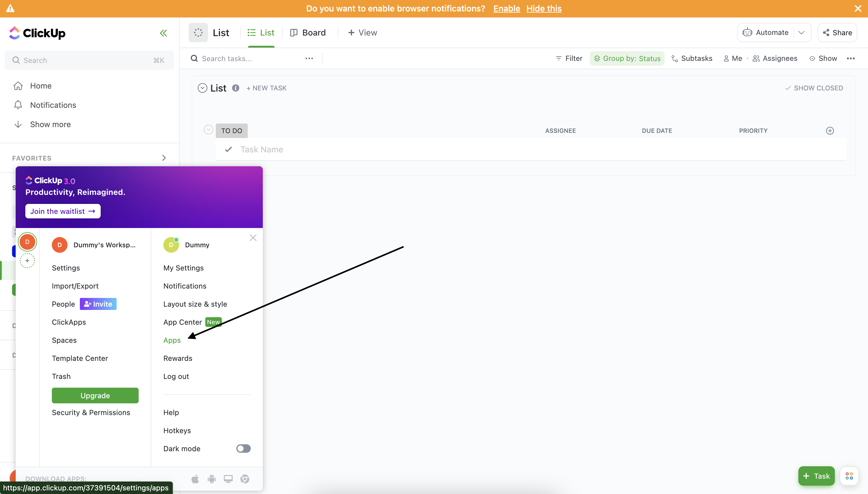868x494 pixels.
Task: Click the Apple download app icon
Action: (195, 479)
